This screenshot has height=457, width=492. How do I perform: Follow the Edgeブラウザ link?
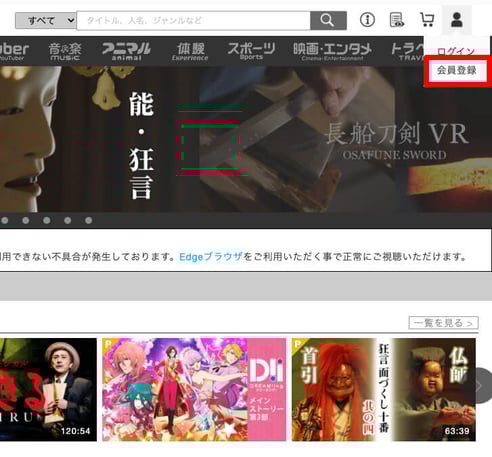tap(211, 257)
